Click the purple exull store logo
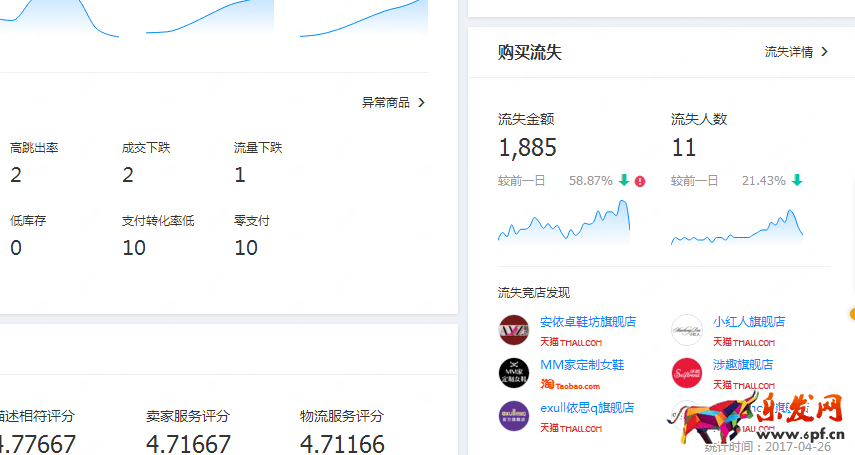The image size is (855, 455). (x=513, y=416)
